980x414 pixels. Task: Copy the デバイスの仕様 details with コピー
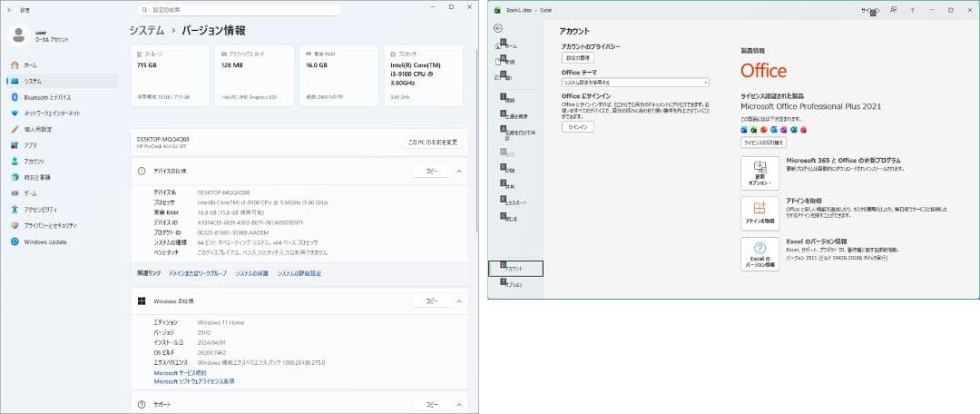coord(432,171)
